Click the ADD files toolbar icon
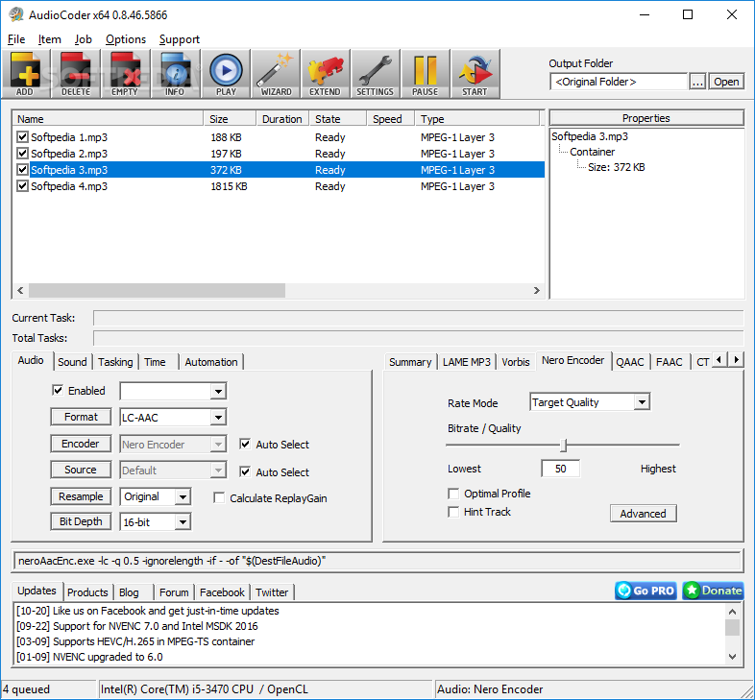The image size is (755, 700). coord(26,74)
